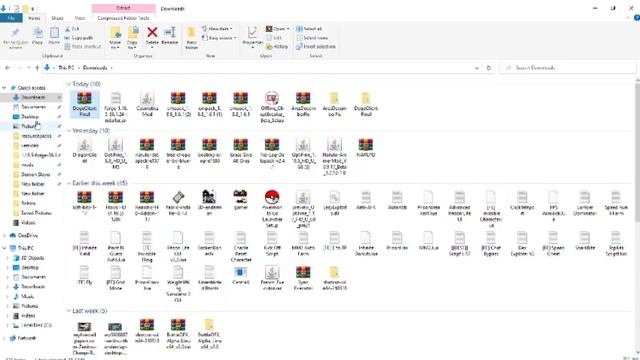Open the Compressed Folder Tools tab
Image resolution: width=640 pixels, height=360 pixels.
tap(123, 18)
